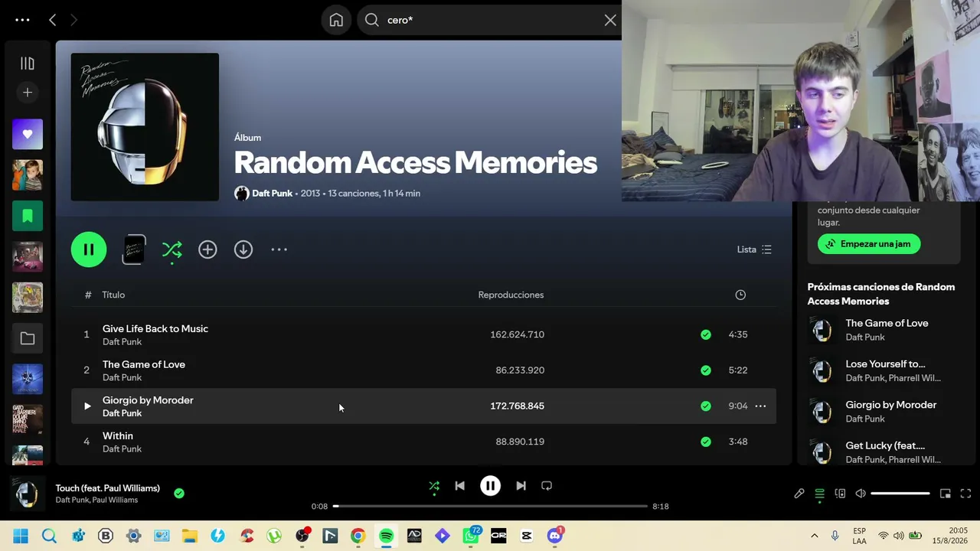Toggle the saved checkmark on the now-playing track
980x551 pixels.
[x=179, y=494]
